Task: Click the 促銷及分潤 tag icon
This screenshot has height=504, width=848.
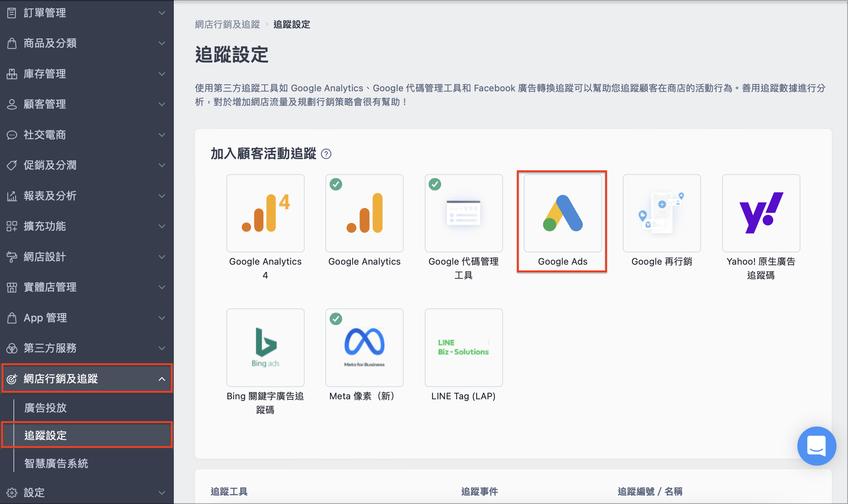Action: coord(12,165)
